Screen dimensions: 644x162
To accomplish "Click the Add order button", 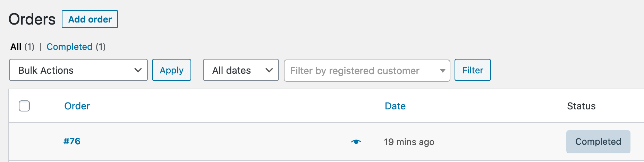I will click(90, 19).
